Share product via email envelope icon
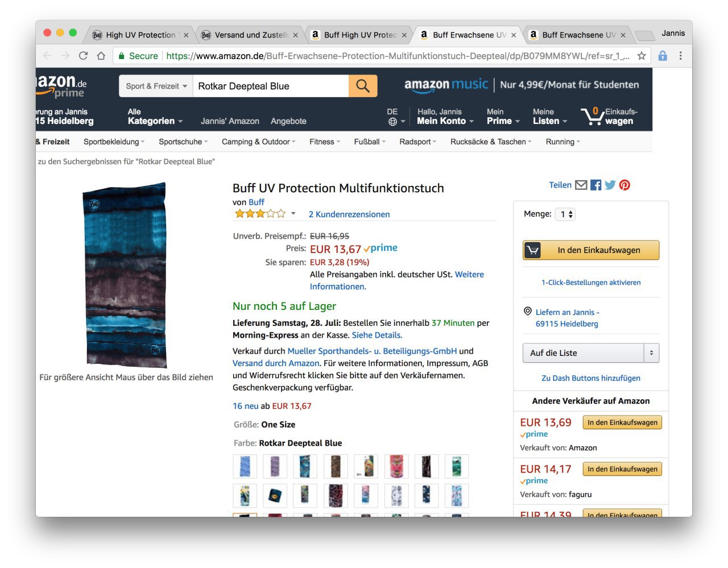 click(581, 185)
